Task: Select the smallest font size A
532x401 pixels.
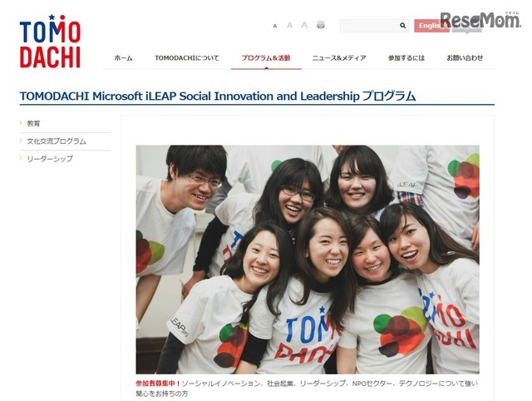Action: [x=275, y=26]
